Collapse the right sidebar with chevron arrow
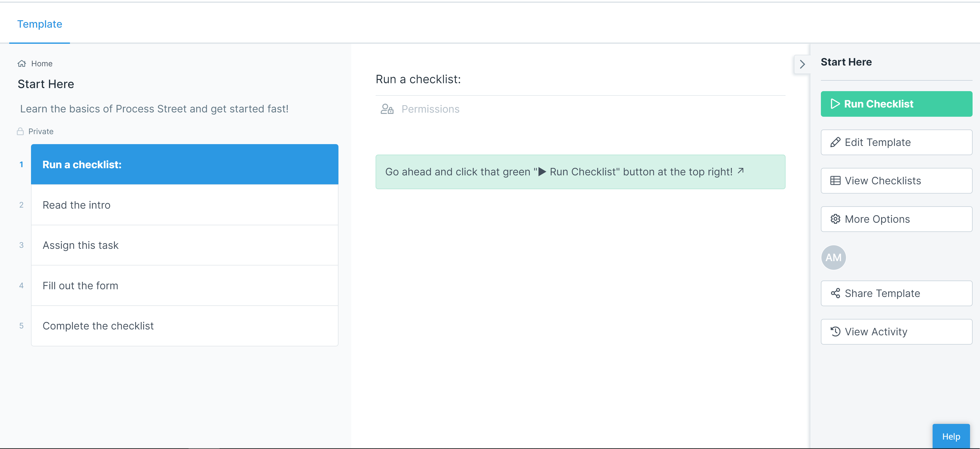This screenshot has height=449, width=980. (x=802, y=64)
